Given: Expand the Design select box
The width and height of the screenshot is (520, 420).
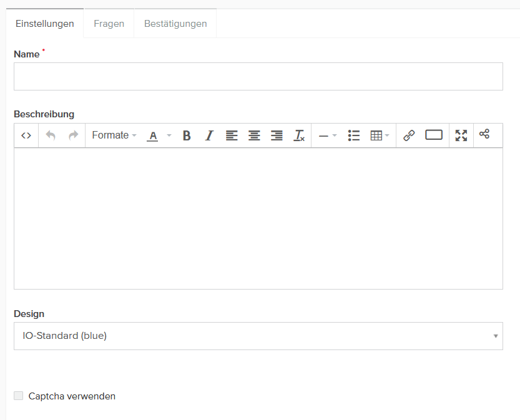Looking at the screenshot, I should click(x=258, y=336).
